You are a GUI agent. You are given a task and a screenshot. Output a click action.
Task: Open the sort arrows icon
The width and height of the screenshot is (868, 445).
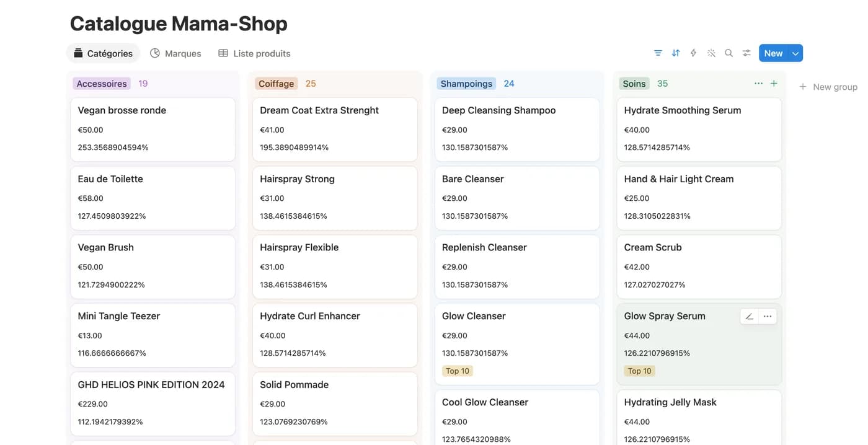676,53
